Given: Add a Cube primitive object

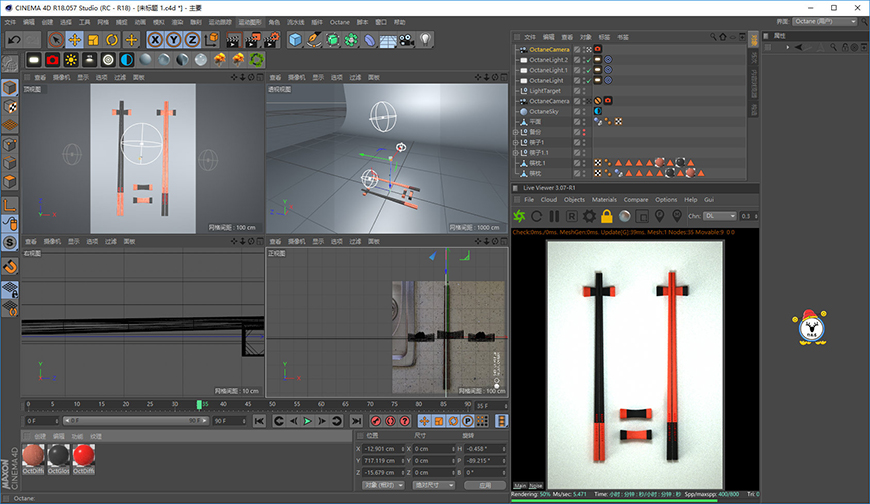Looking at the screenshot, I should 295,40.
